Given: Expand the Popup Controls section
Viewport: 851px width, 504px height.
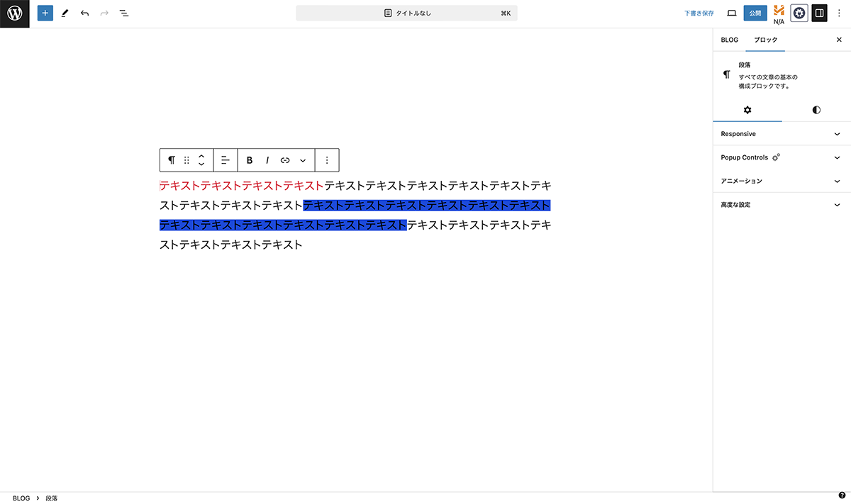Looking at the screenshot, I should pos(781,157).
